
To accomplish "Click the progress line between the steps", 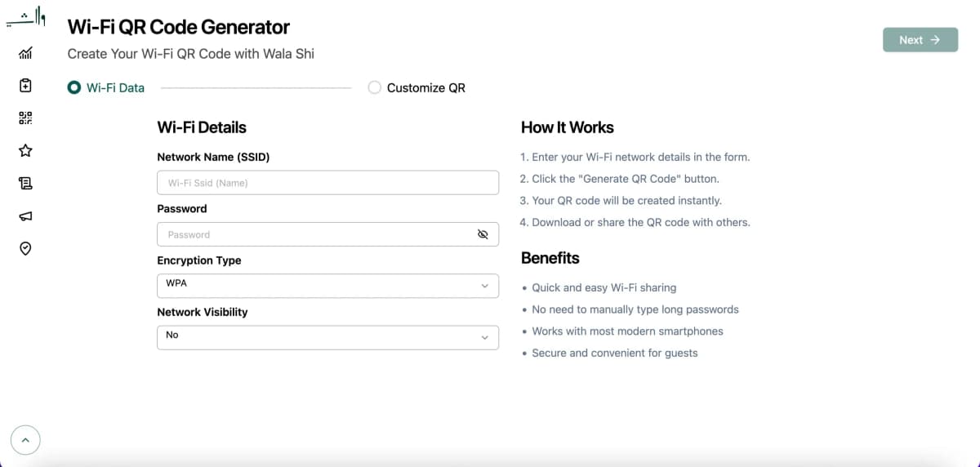I will (256, 88).
